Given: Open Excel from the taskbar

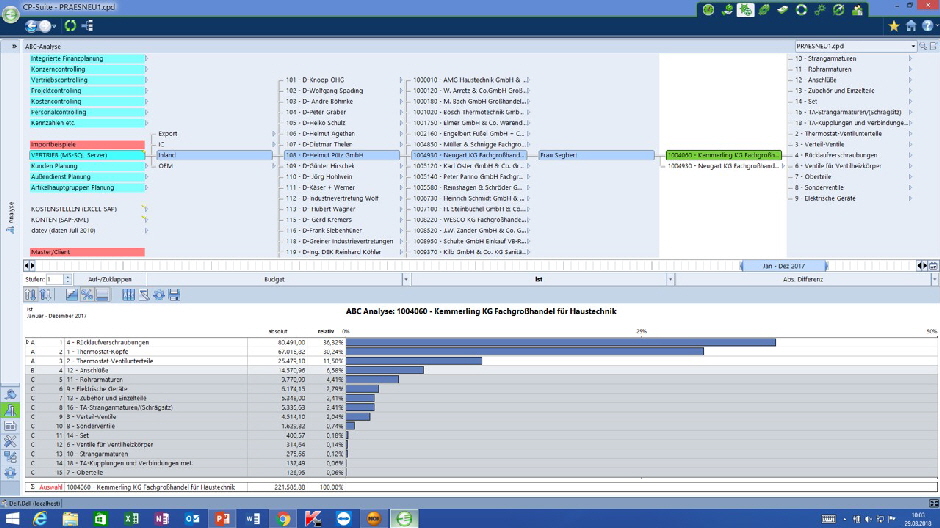Looking at the screenshot, I should (131, 518).
